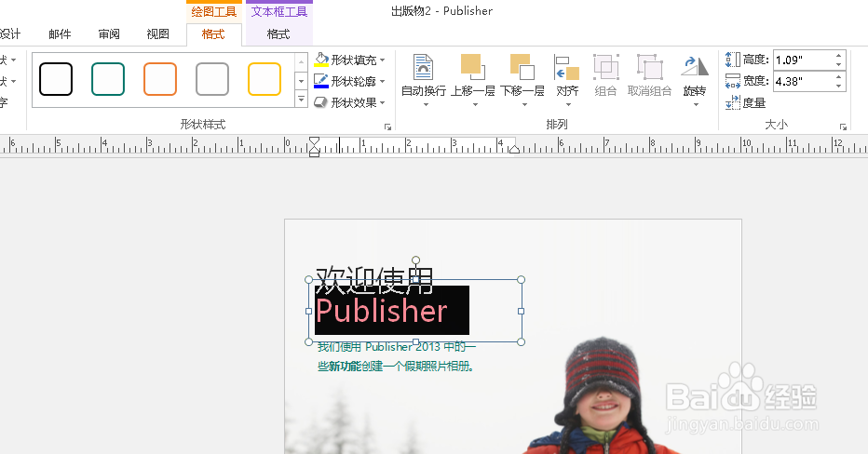Expand the 下移一层 dropdown arrow
This screenshot has width=868, height=454.
tap(524, 104)
